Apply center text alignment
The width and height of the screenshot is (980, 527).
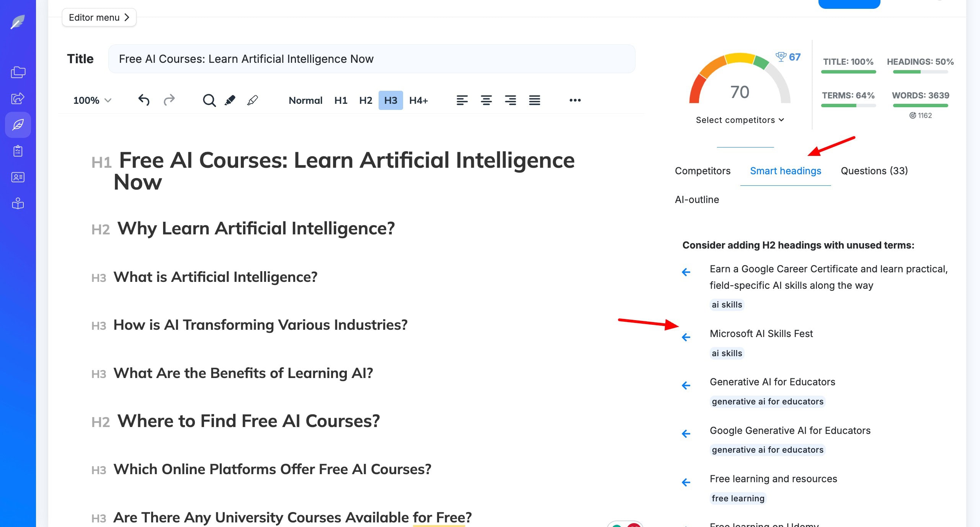point(486,100)
